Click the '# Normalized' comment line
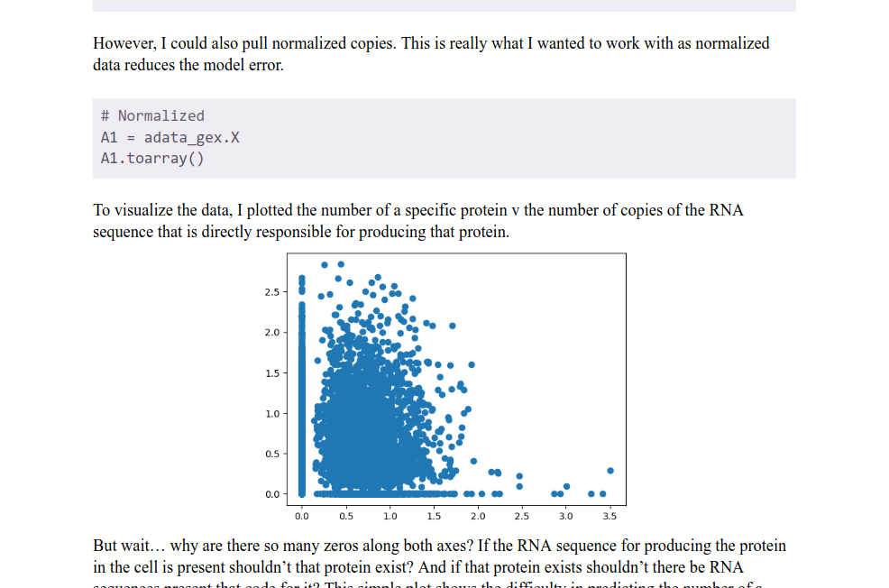 tap(152, 115)
